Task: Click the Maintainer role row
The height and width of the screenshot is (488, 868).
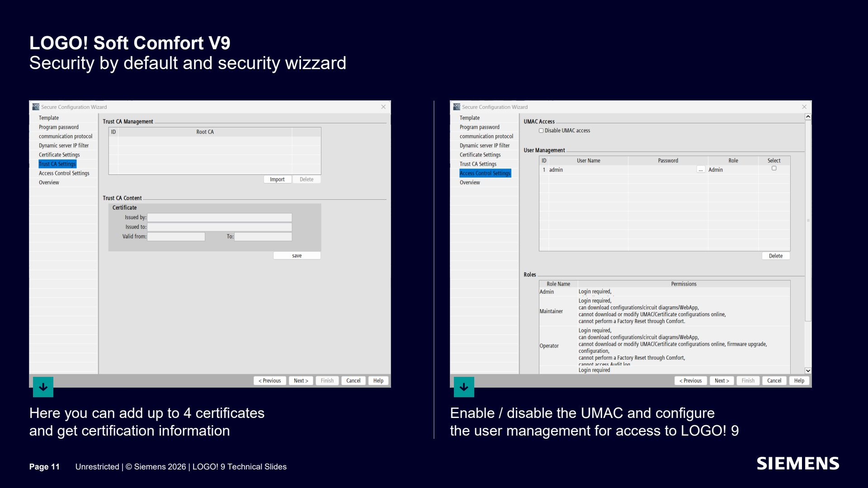Action: [x=665, y=311]
